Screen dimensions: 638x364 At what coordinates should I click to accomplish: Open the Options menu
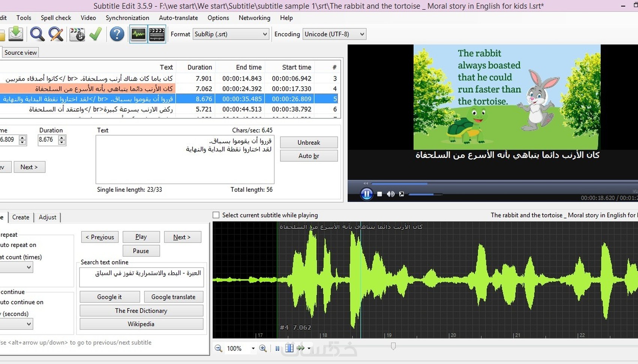coord(218,18)
